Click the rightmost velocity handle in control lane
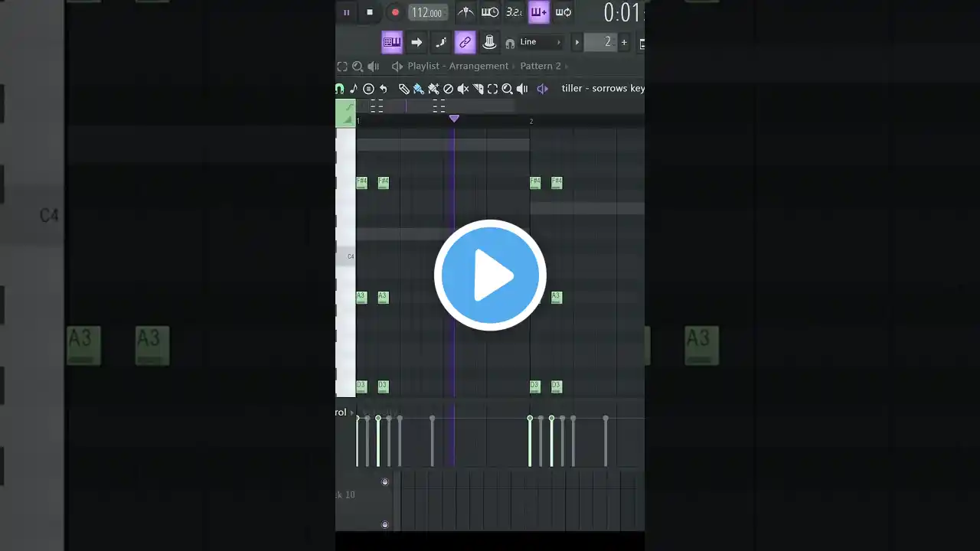 pos(606,419)
